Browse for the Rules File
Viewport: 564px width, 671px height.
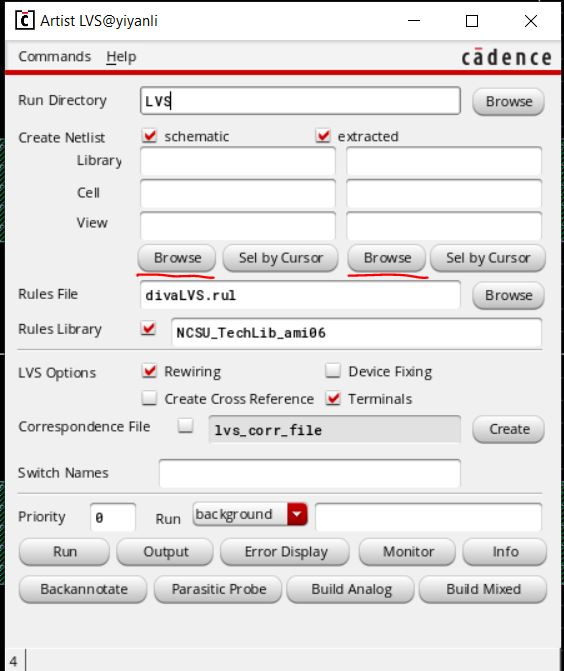[x=508, y=295]
